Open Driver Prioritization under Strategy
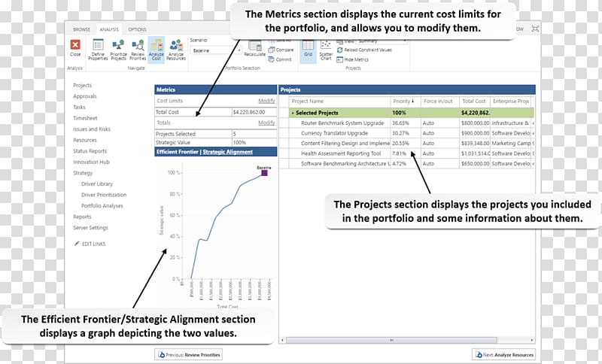This screenshot has height=364, width=602. [104, 195]
